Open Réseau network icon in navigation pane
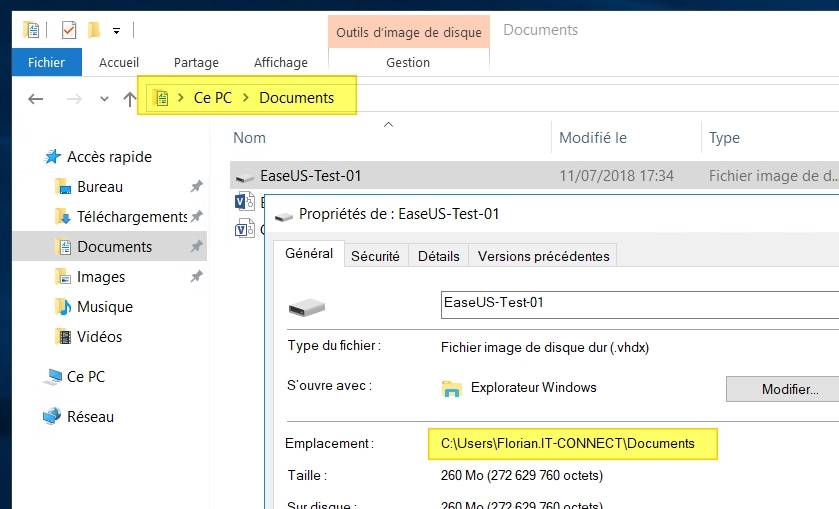The height and width of the screenshot is (509, 839). 52,417
